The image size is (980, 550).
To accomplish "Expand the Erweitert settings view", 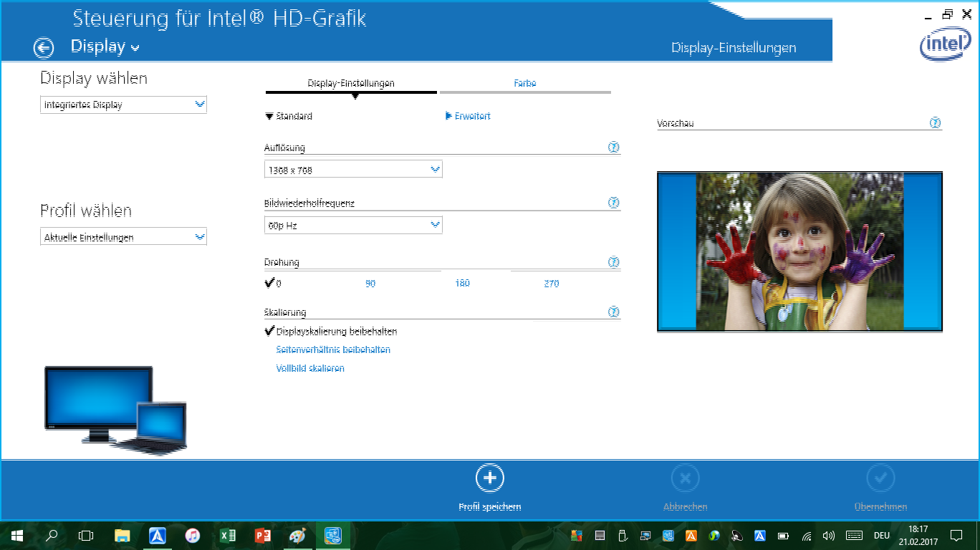I will [x=468, y=116].
